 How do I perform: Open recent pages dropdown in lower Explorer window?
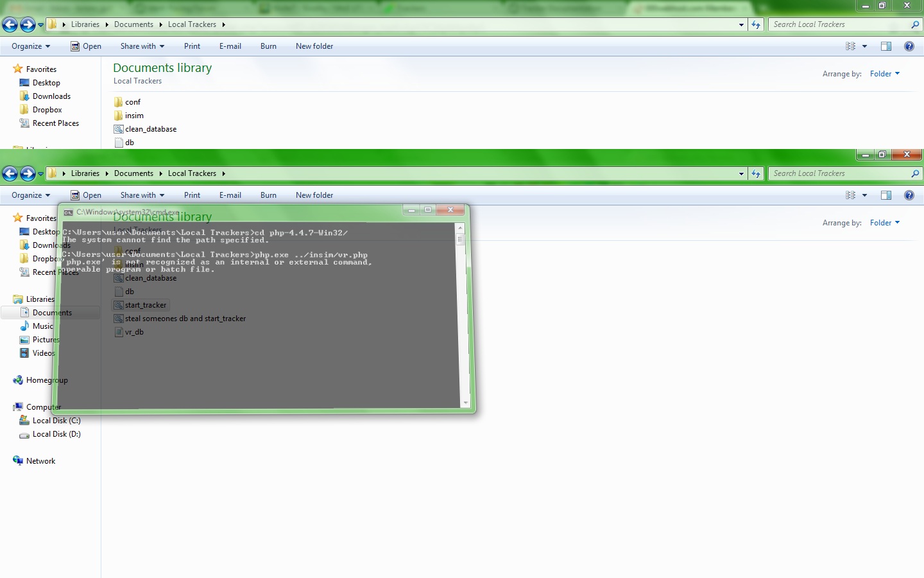[41, 174]
